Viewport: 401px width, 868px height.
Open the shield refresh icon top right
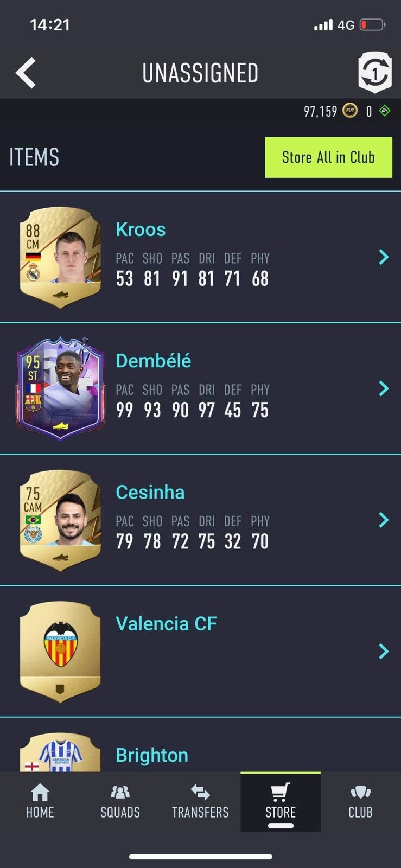pyautogui.click(x=374, y=73)
